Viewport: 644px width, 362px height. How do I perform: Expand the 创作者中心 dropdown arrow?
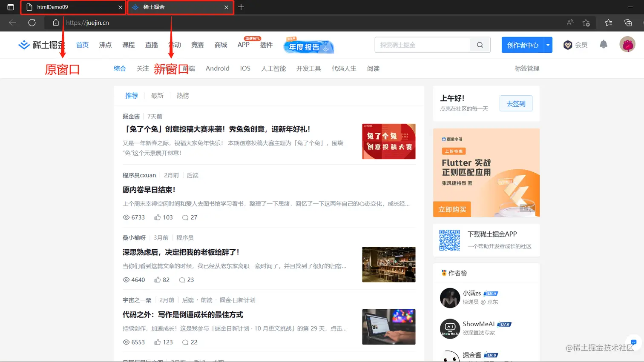[548, 45]
